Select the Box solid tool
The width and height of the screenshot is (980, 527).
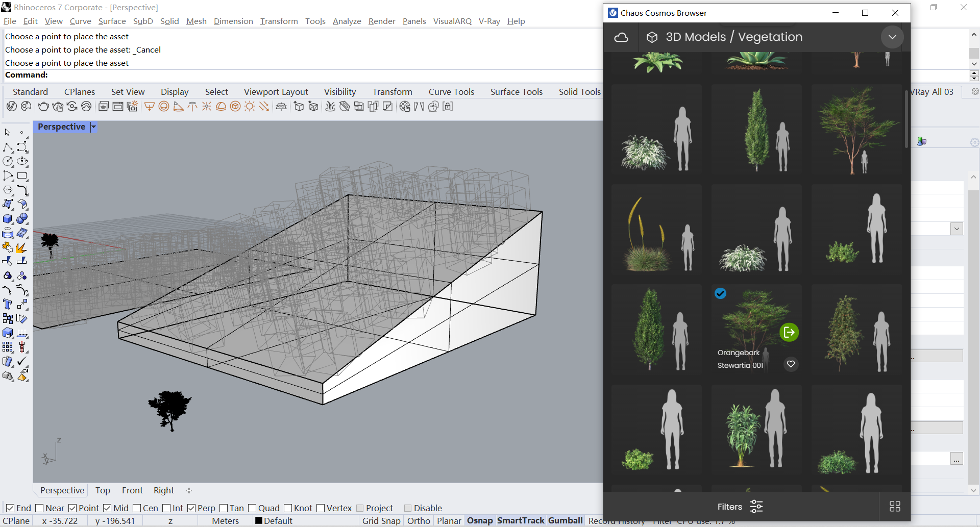click(x=8, y=219)
